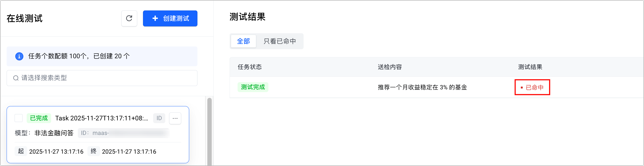
Task: Click the 已完成 tag on task card
Action: (x=39, y=118)
